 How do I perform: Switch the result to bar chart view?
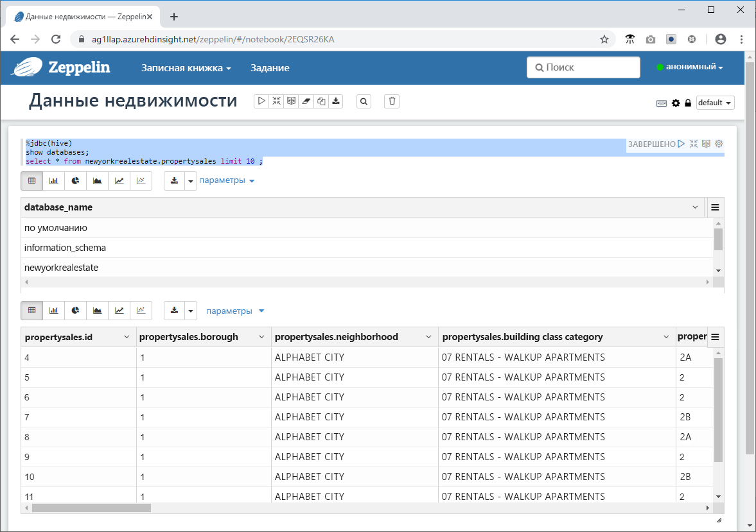54,180
